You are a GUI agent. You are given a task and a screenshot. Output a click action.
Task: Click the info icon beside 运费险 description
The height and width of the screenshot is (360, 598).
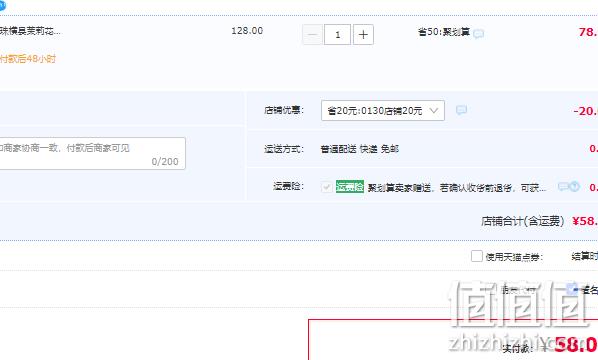coord(574,186)
